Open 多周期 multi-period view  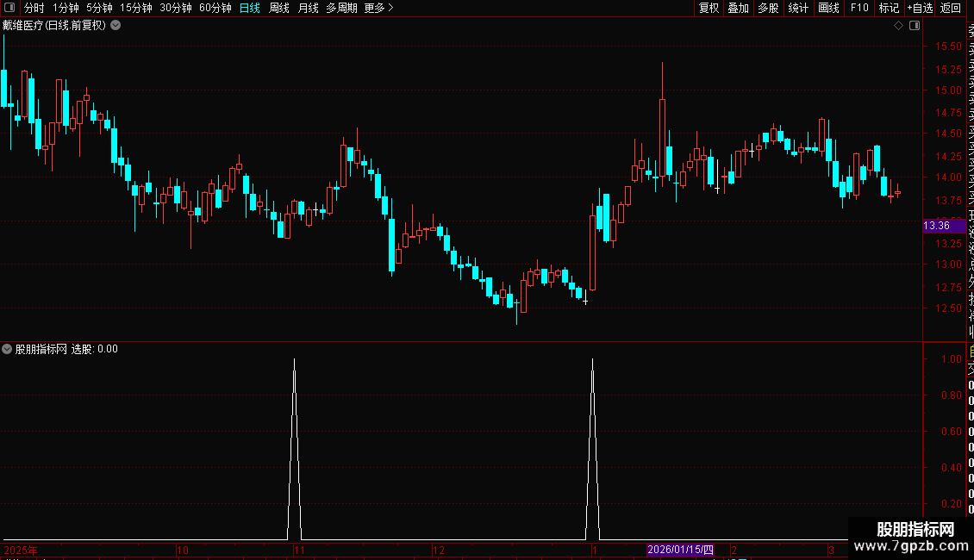coord(341,8)
